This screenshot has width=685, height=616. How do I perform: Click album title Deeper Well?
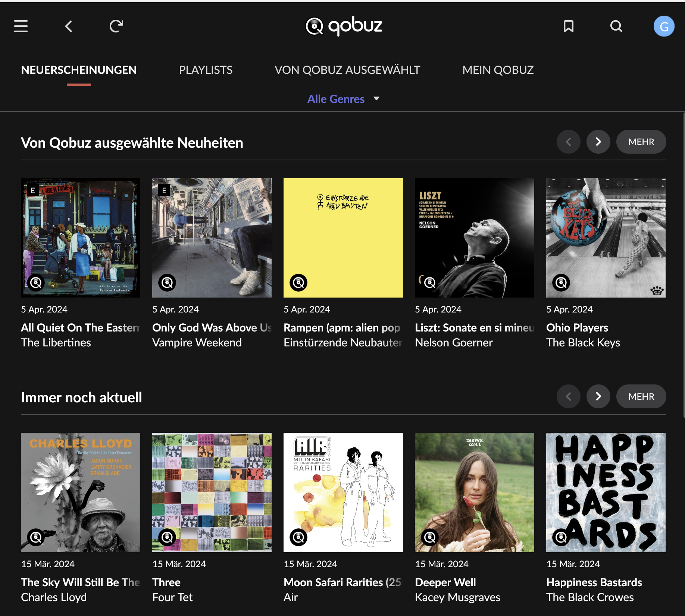(445, 582)
